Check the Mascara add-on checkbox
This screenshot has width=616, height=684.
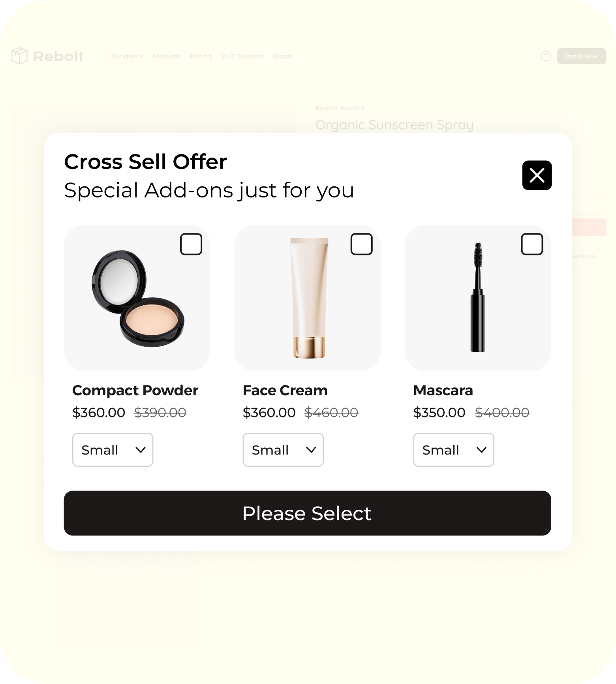532,244
